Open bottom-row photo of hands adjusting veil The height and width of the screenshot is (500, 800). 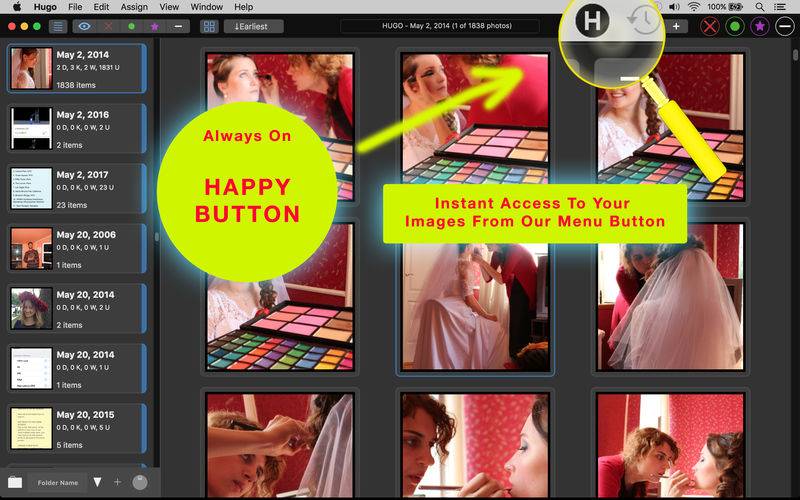point(280,444)
